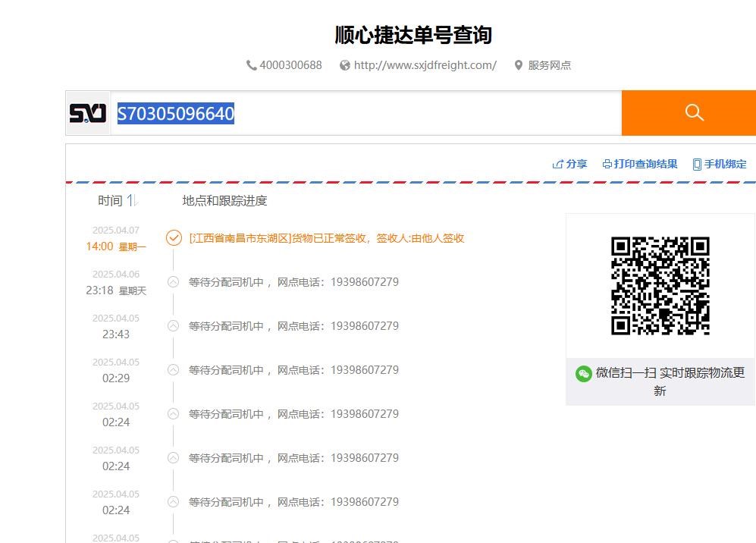The image size is (756, 543).
Task: Click 打印查询结果 to print results
Action: (x=640, y=164)
